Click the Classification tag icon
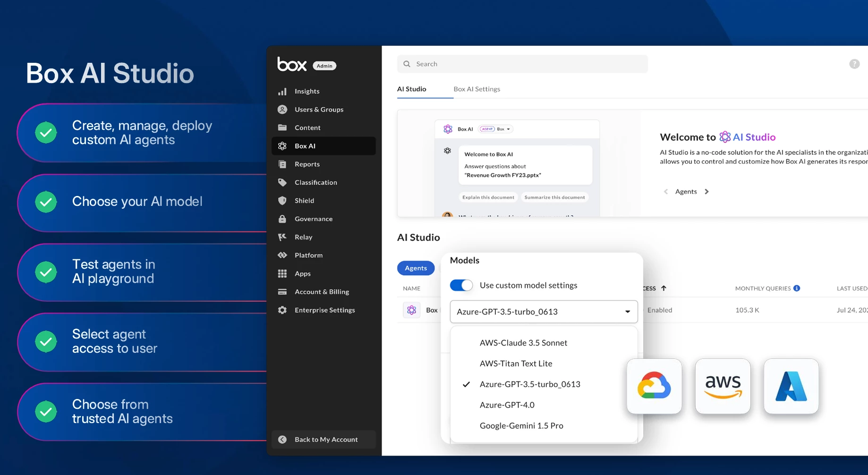This screenshot has height=475, width=868. pos(282,182)
